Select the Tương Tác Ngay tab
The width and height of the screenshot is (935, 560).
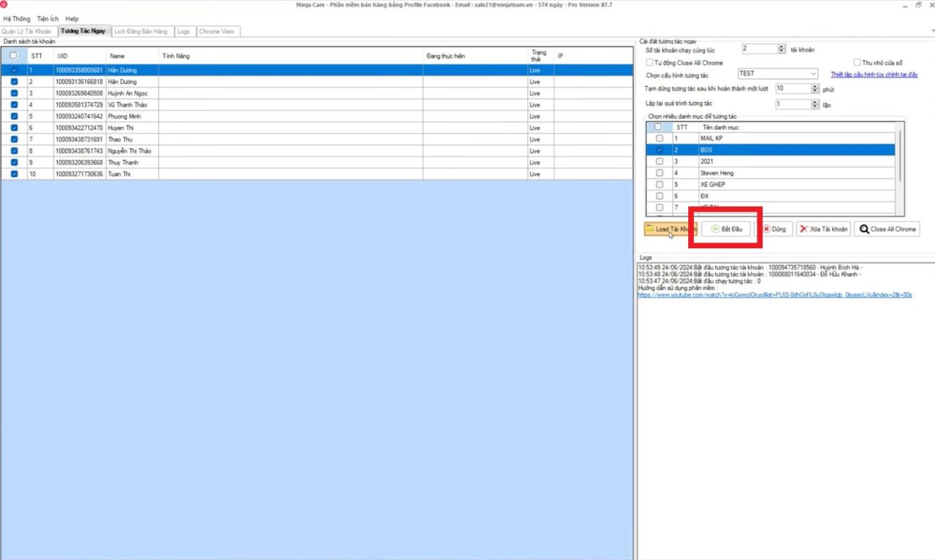83,31
